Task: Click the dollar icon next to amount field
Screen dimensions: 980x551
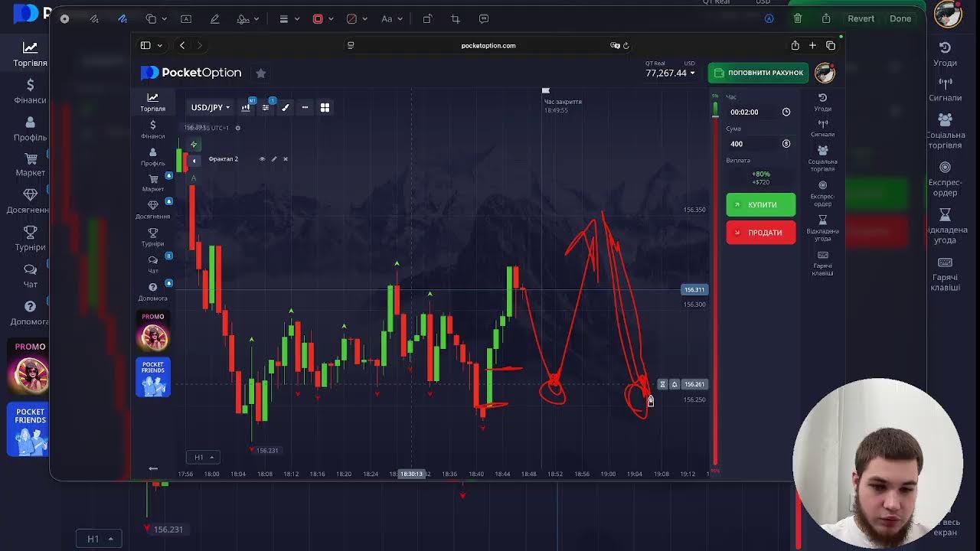Action: point(786,144)
